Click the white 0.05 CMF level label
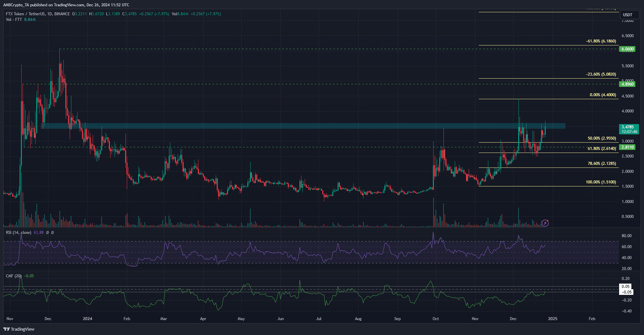 tap(625, 287)
